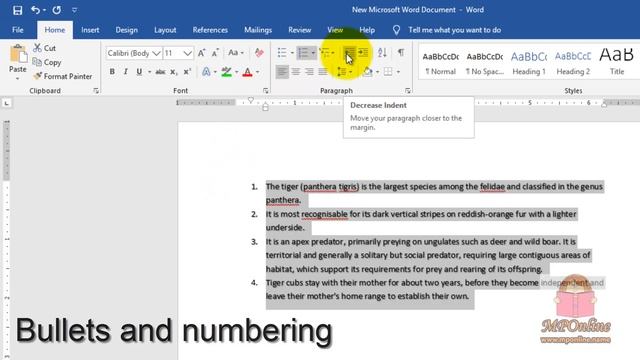Decrease font size with the shrink font icon

[216, 53]
